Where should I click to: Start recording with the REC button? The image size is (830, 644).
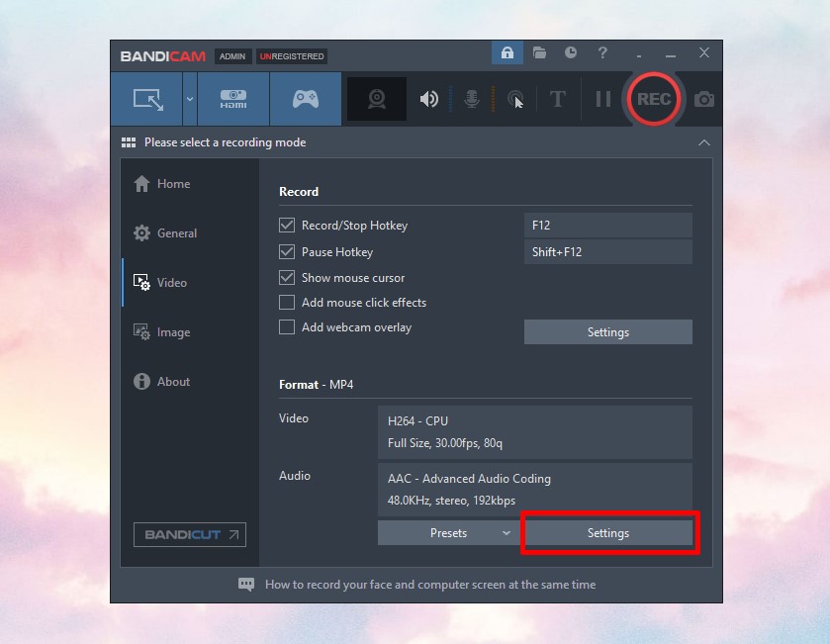click(654, 99)
